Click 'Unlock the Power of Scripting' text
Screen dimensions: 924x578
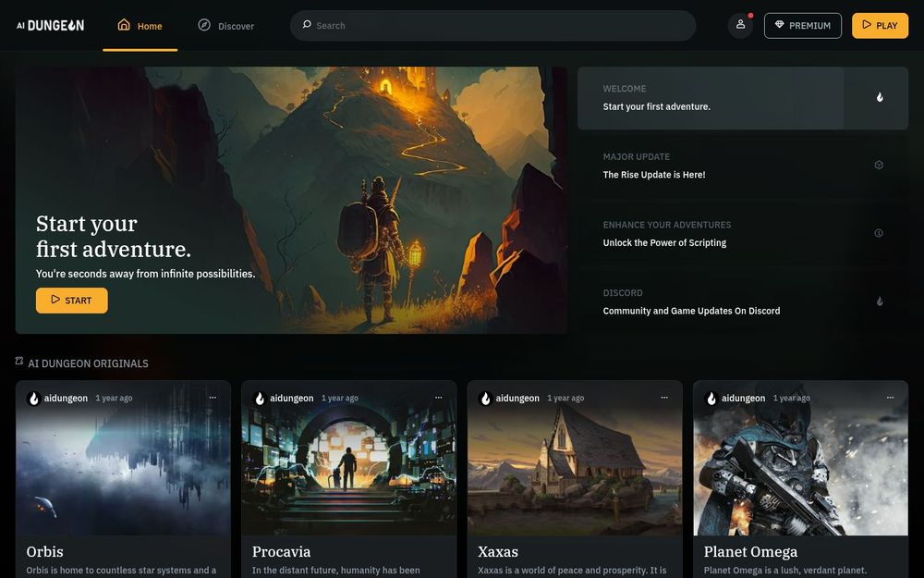pyautogui.click(x=664, y=242)
